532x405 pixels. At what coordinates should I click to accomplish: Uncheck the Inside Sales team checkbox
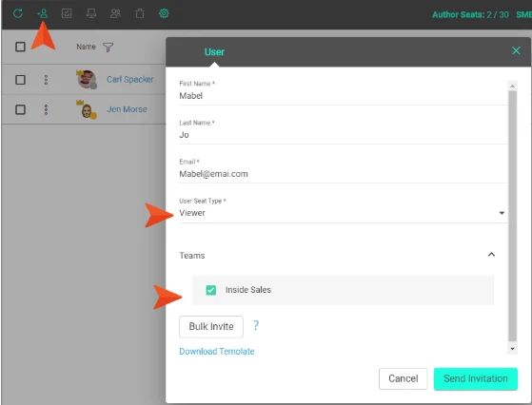[x=210, y=290]
